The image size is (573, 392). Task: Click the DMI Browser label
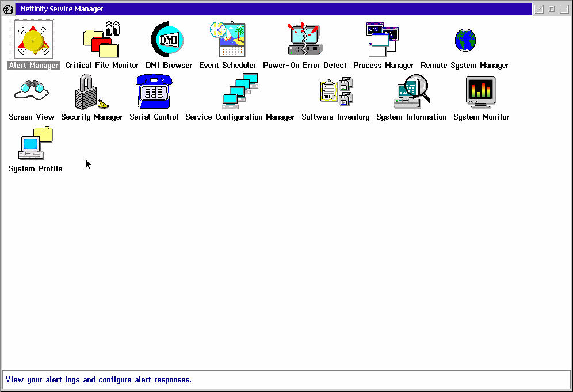click(x=169, y=66)
